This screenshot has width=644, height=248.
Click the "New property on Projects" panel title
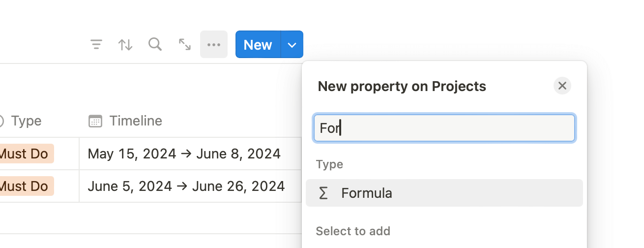click(402, 87)
